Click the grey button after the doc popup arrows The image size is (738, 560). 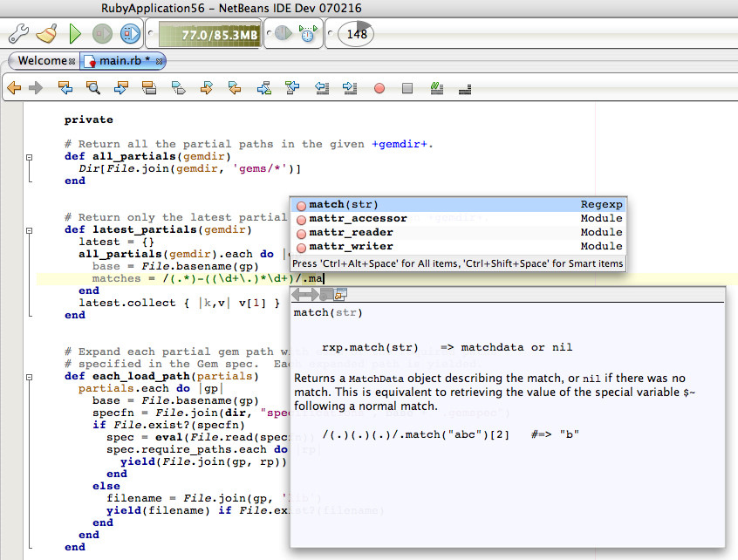tap(325, 295)
